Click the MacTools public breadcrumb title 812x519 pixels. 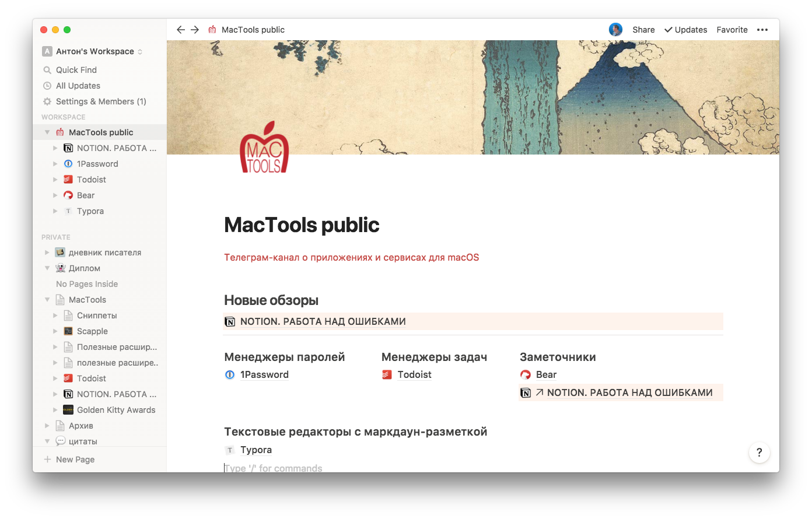253,30
